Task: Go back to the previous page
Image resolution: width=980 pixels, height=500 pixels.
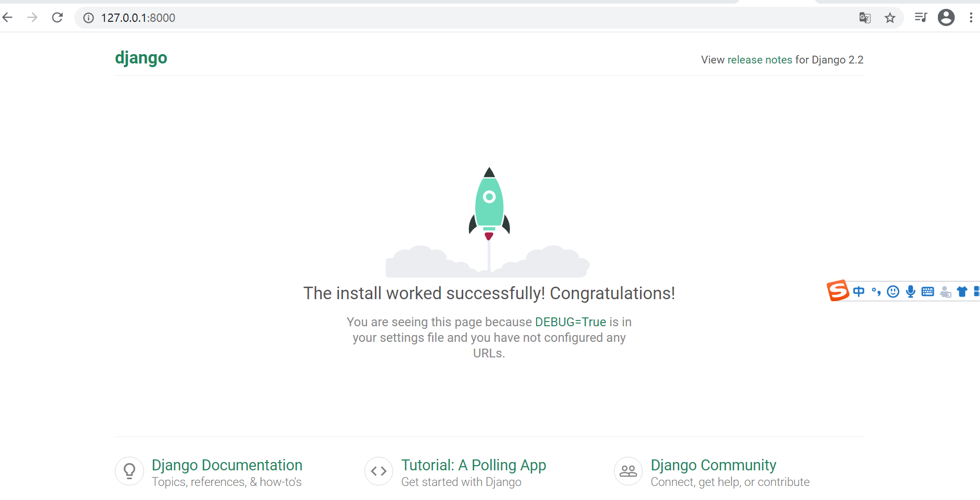Action: [x=7, y=18]
